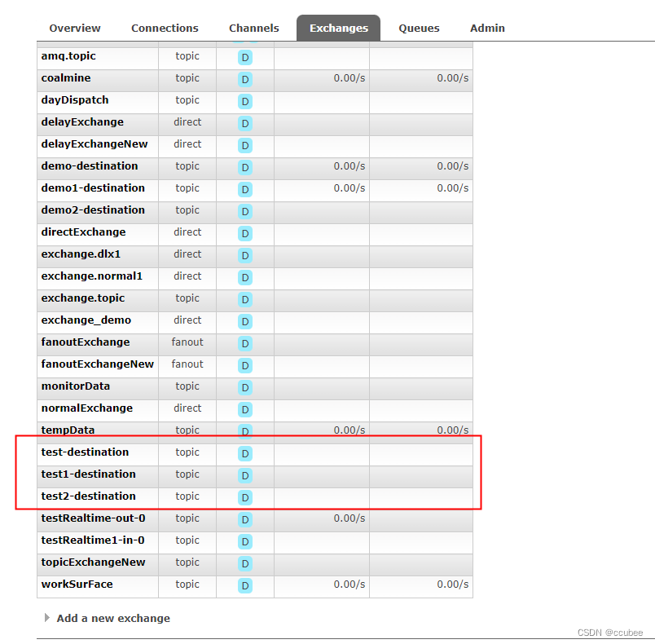Click the D badge in dayDispatch row

[x=245, y=102]
